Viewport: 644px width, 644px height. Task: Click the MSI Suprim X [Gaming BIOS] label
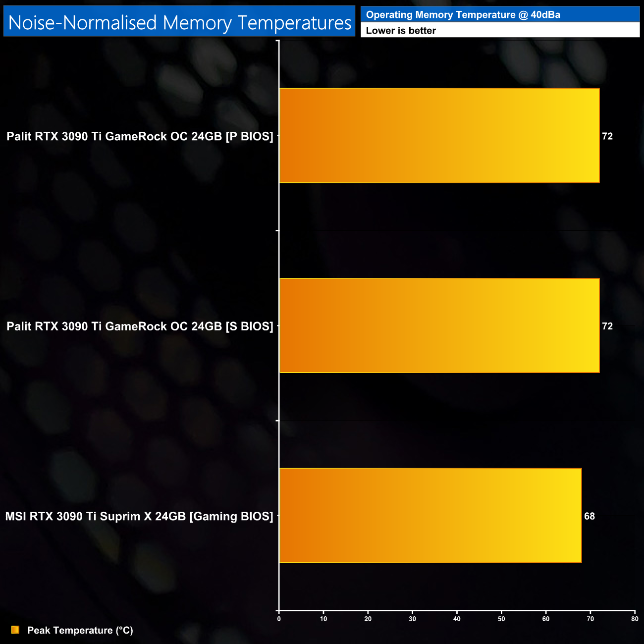coord(139,516)
